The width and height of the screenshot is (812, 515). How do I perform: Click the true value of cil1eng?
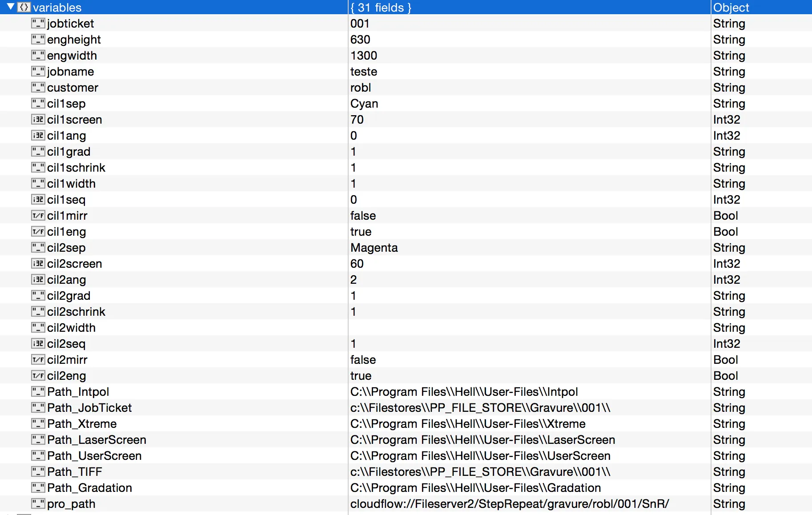pyautogui.click(x=361, y=232)
